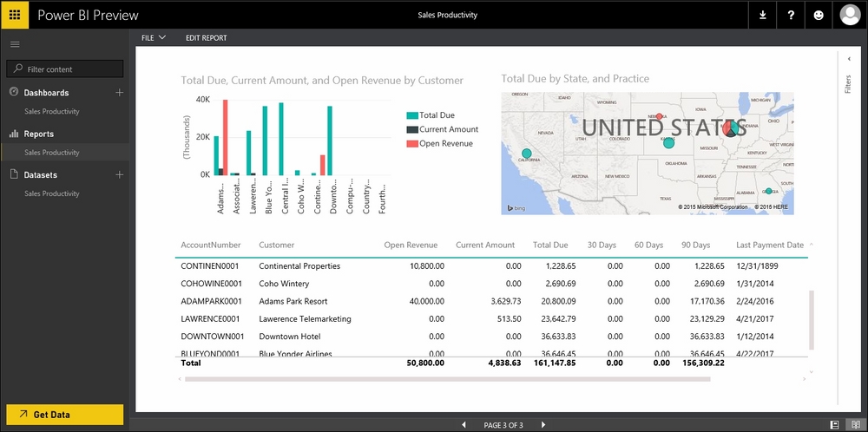This screenshot has height=432, width=868.
Task: Go to the previous report page arrow
Action: (x=464, y=425)
